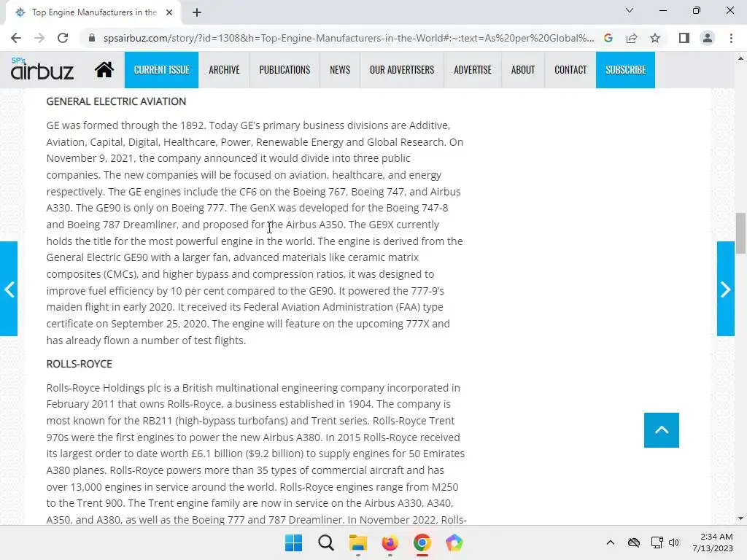This screenshot has width=747, height=560.
Task: Open File Explorer from the taskbar
Action: tap(357, 542)
